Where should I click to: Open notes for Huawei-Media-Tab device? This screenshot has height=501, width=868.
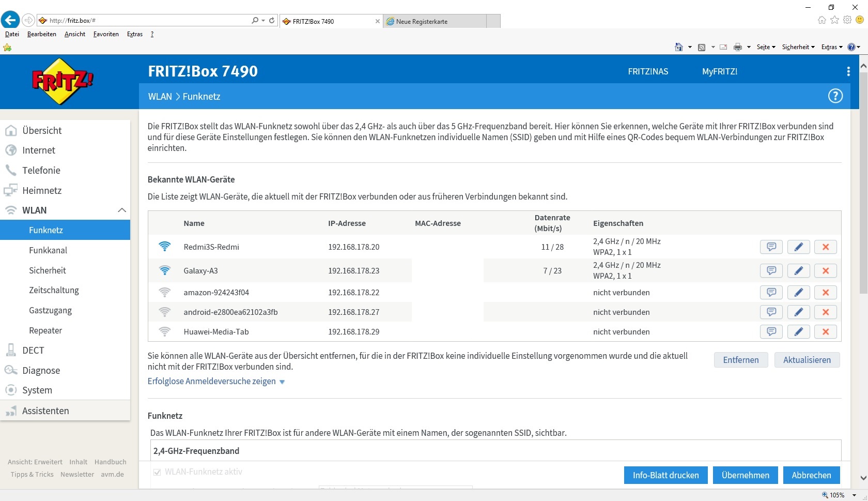(771, 332)
